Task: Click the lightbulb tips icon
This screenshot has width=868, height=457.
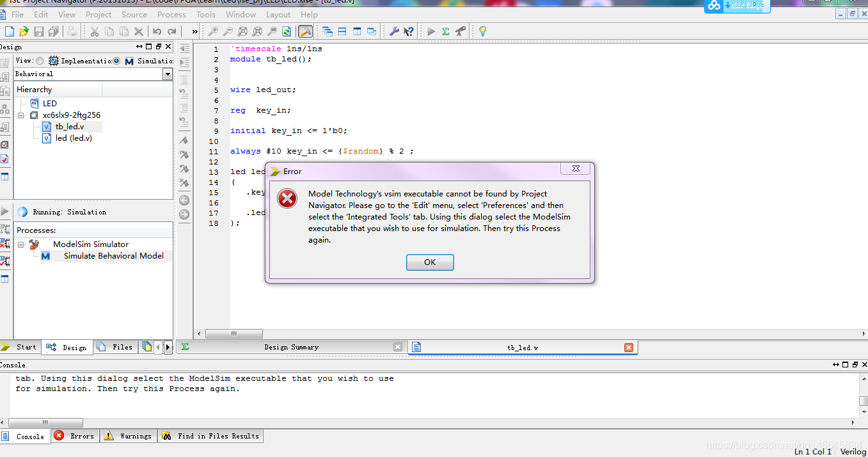Action: [x=483, y=31]
